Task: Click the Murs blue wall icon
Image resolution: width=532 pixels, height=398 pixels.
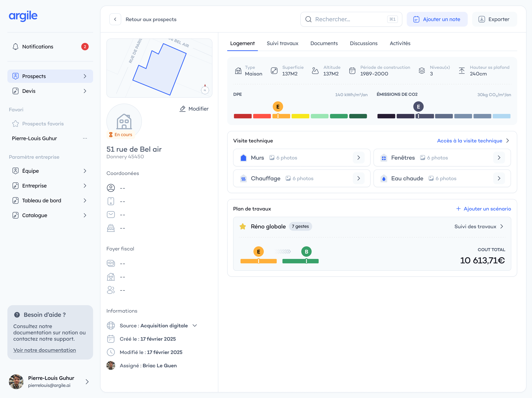Action: 243,158
